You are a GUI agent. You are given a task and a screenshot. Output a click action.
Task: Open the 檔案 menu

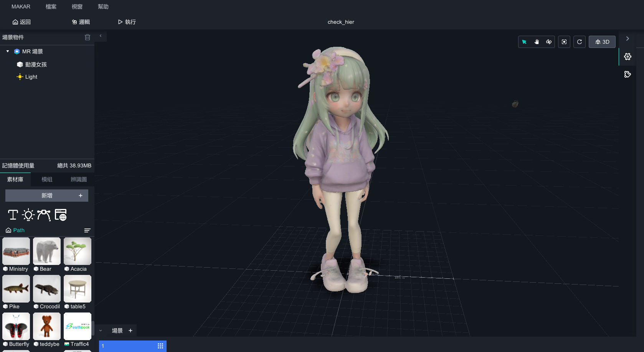51,7
